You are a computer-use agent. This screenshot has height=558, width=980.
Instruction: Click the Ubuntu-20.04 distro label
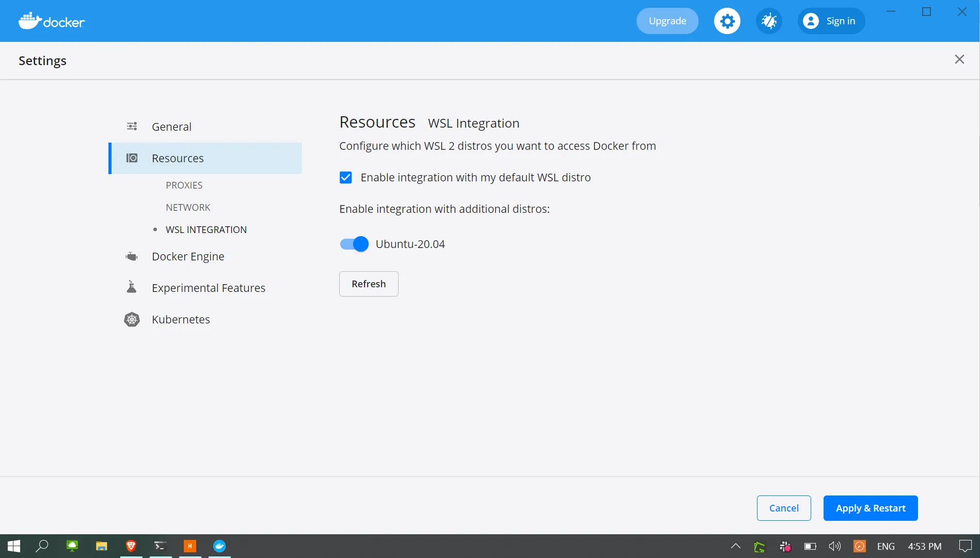click(410, 244)
